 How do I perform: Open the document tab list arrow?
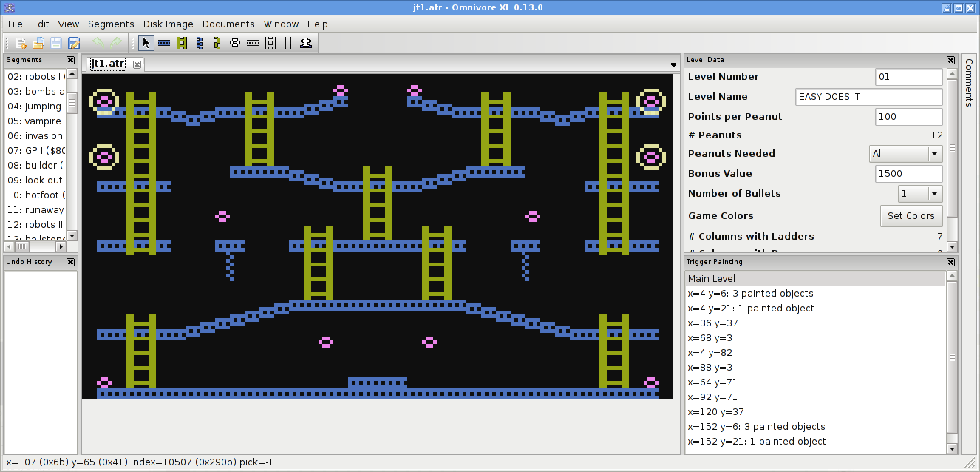tap(673, 65)
